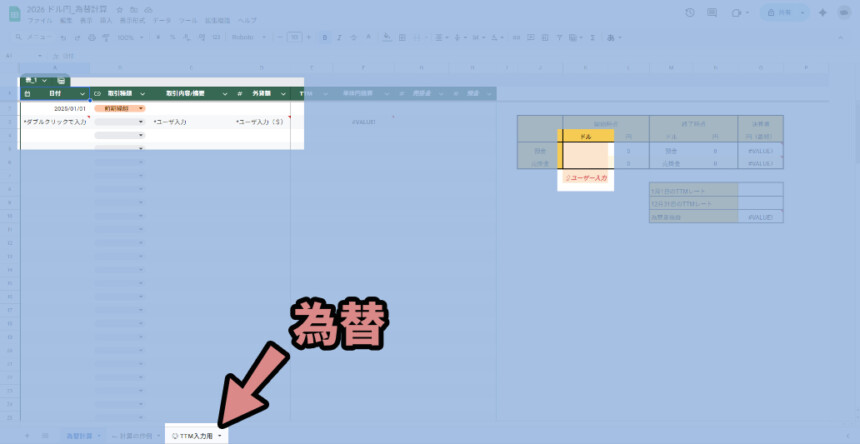
Task: Open version history clock icon
Action: [x=690, y=12]
